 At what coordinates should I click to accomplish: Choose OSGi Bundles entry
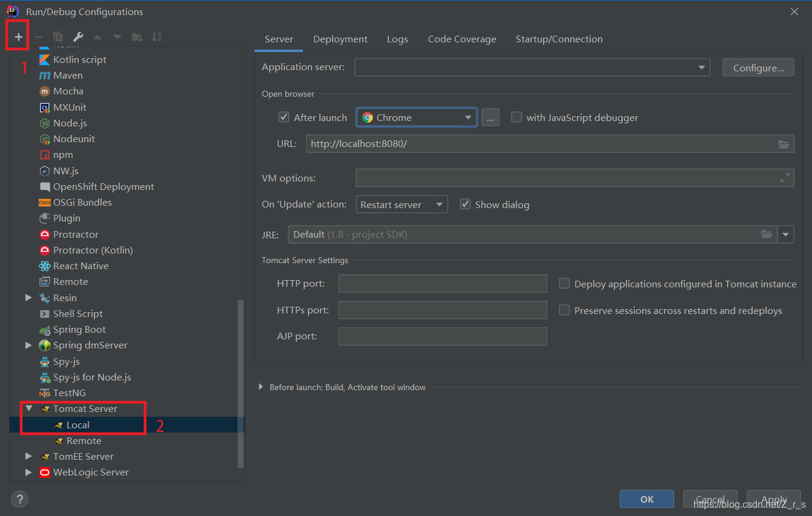tap(82, 202)
